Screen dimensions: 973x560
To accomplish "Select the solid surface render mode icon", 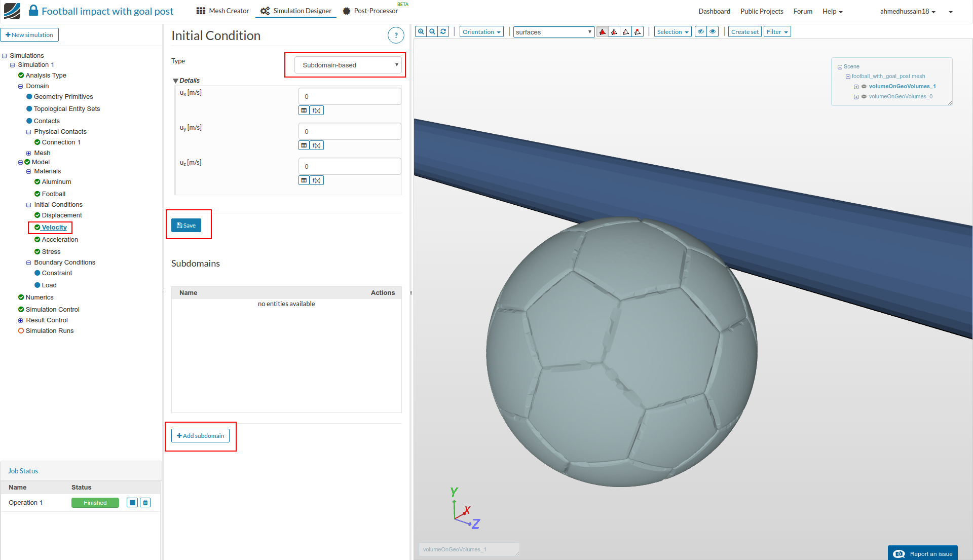I will click(603, 32).
